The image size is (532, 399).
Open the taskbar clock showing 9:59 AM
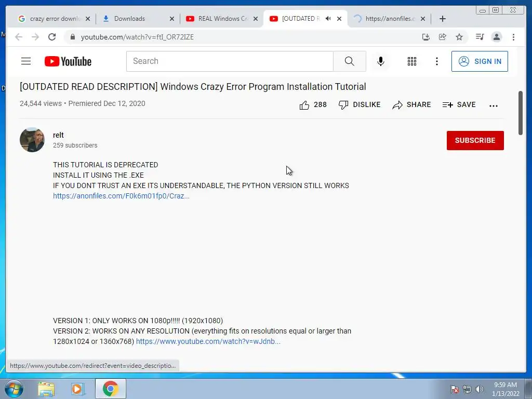pyautogui.click(x=506, y=389)
